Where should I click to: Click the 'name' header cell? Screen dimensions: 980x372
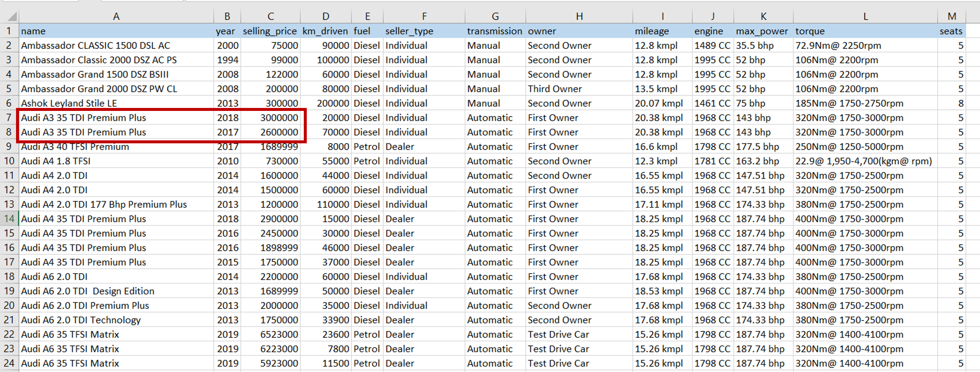(116, 31)
